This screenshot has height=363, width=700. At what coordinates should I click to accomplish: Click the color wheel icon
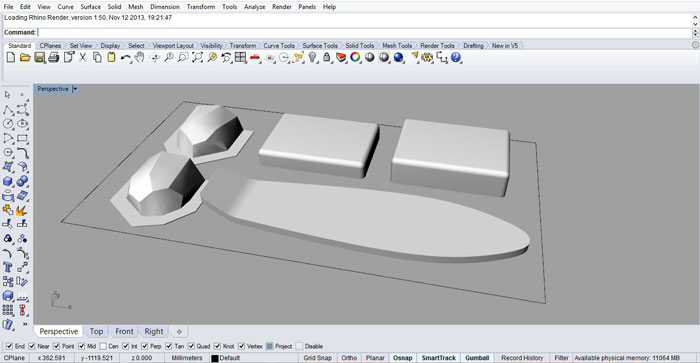355,57
